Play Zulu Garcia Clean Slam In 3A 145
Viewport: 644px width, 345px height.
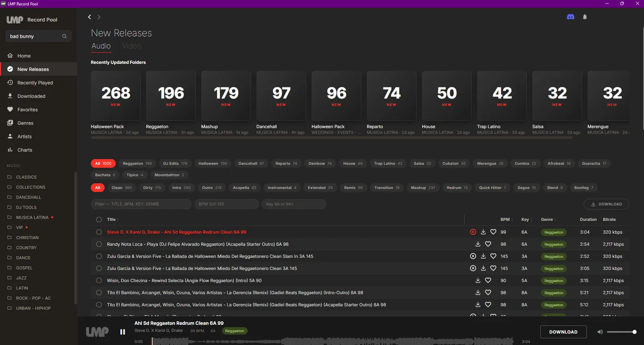coord(473,256)
